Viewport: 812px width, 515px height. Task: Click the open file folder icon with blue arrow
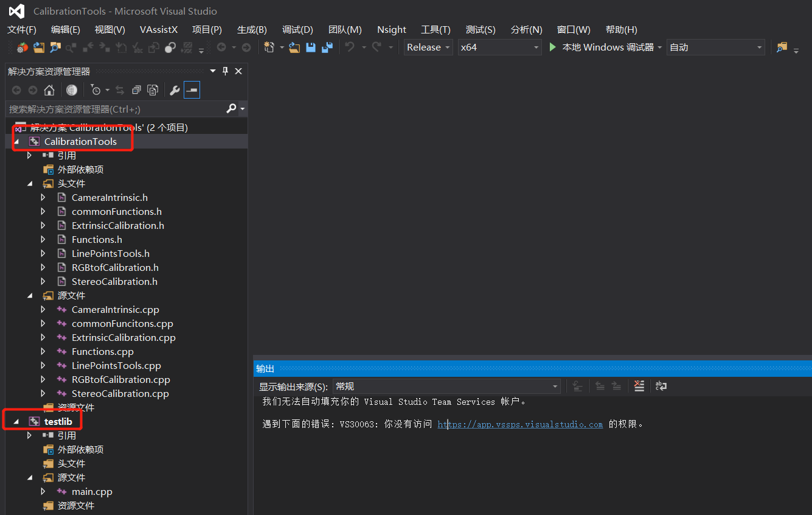tap(39, 47)
